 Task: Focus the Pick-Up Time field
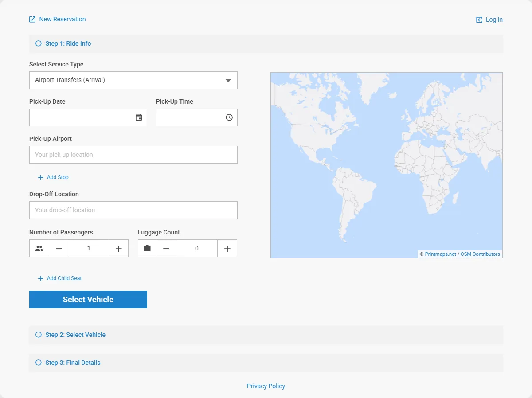pyautogui.click(x=197, y=117)
